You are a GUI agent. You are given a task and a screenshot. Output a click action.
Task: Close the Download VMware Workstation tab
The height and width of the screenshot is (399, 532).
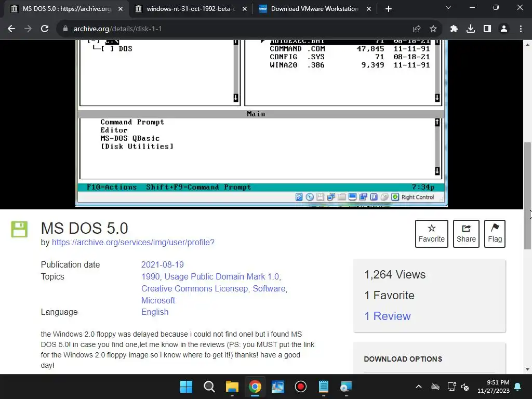pyautogui.click(x=369, y=9)
